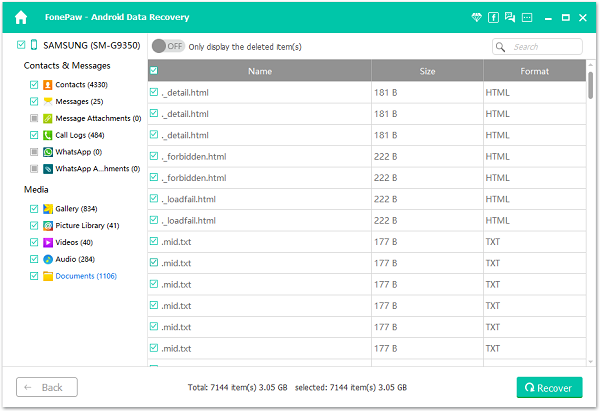600x411 pixels.
Task: Click the Gallery icon
Action: point(47,209)
